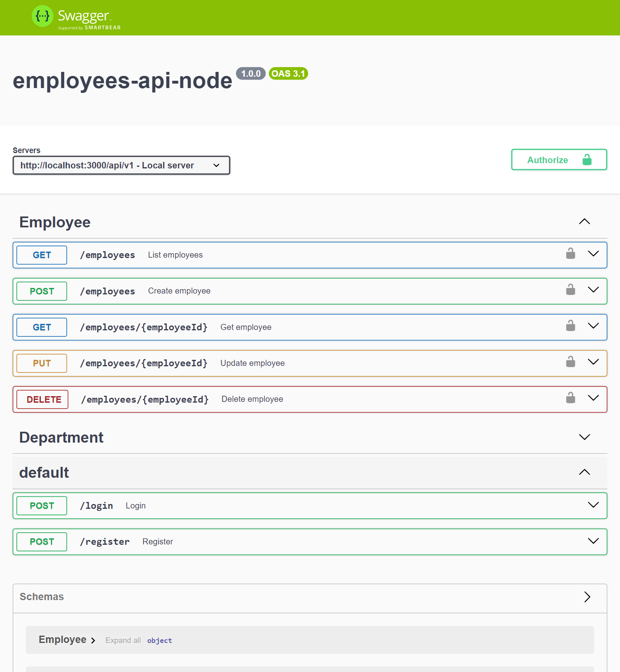Image resolution: width=620 pixels, height=672 pixels.
Task: Expand the Get employee operation chevron
Action: [593, 325]
